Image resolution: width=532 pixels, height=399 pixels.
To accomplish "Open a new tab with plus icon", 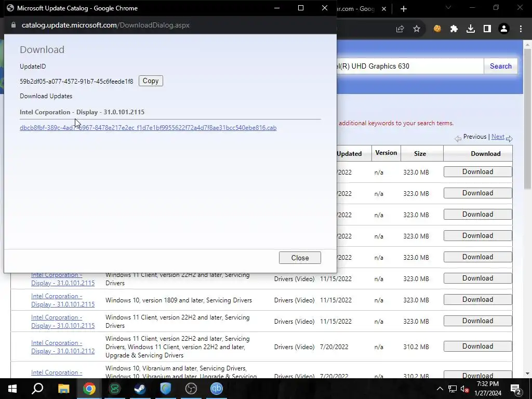I will (x=403, y=9).
